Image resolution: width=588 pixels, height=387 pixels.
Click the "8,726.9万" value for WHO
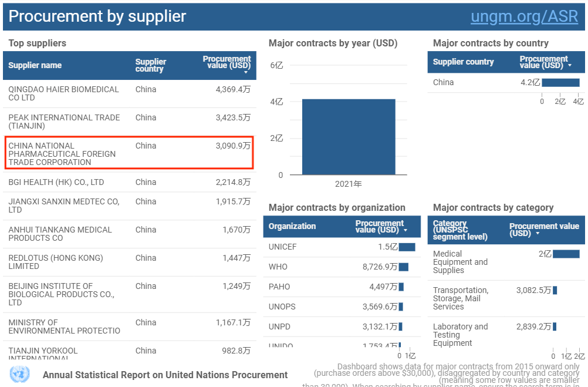[380, 267]
